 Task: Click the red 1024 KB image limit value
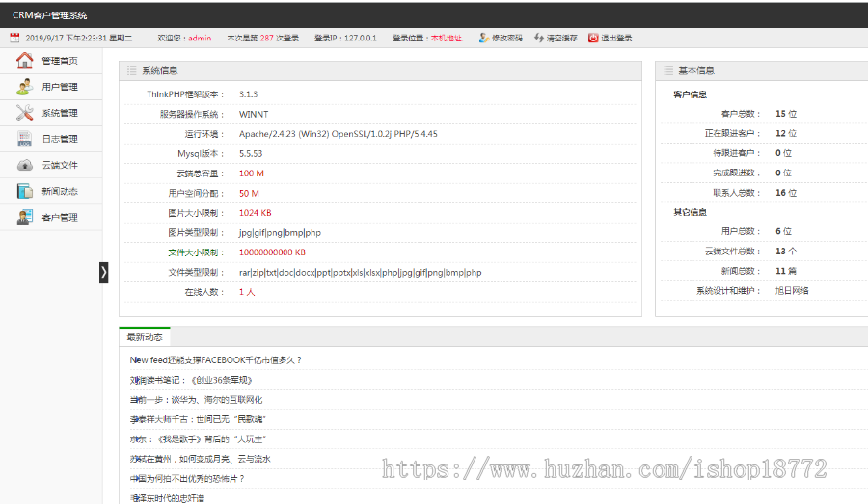[x=256, y=213]
